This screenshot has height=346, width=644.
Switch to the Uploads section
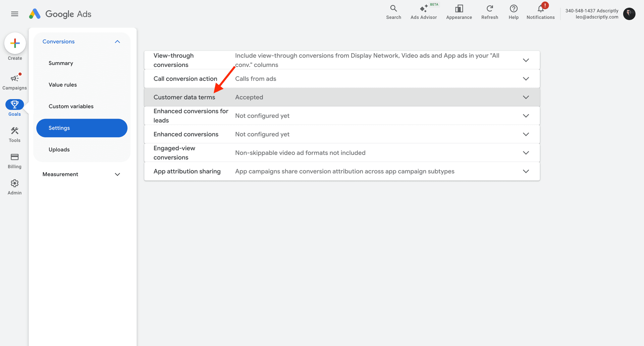click(59, 149)
